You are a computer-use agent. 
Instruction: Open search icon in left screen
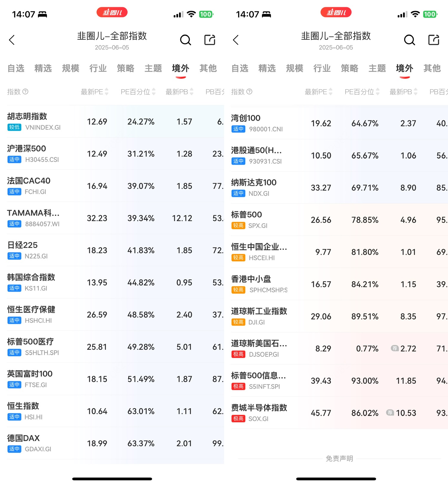(x=185, y=40)
